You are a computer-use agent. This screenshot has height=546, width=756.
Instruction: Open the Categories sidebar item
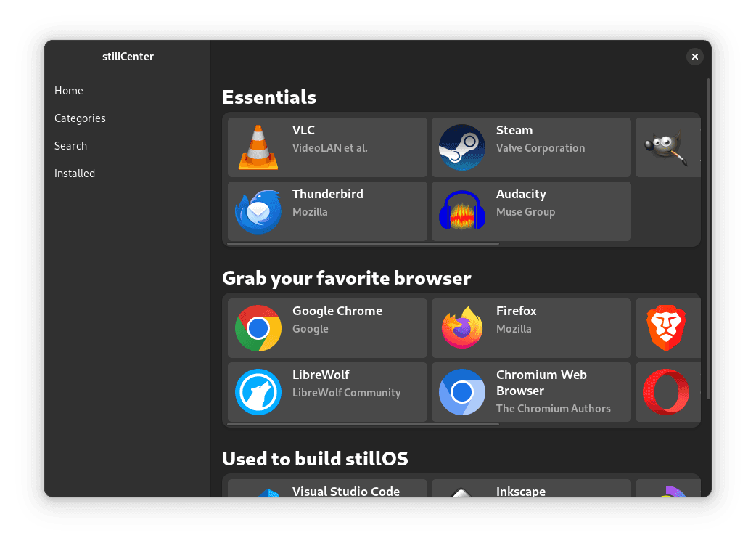click(x=80, y=118)
